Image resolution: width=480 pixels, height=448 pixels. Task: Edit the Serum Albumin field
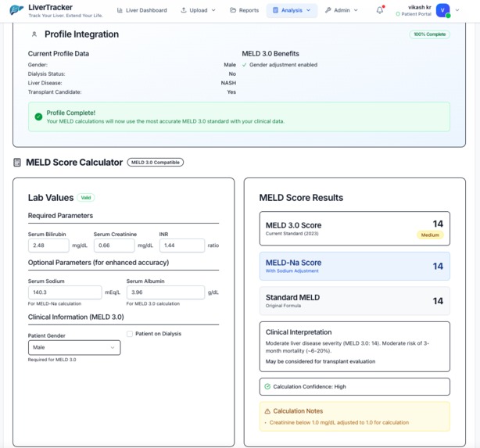tap(166, 292)
